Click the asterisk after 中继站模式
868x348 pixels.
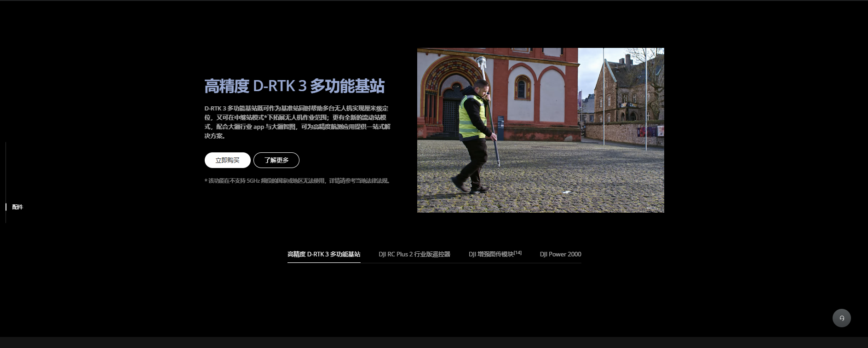click(266, 118)
